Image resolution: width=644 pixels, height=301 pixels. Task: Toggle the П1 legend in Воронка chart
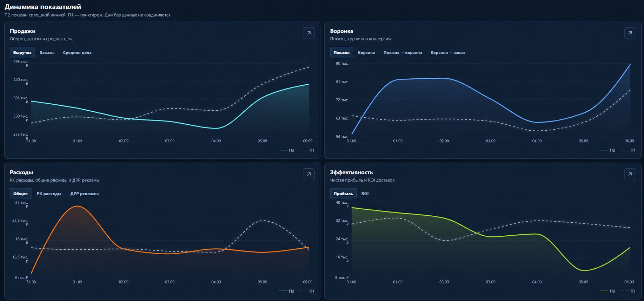click(x=628, y=150)
